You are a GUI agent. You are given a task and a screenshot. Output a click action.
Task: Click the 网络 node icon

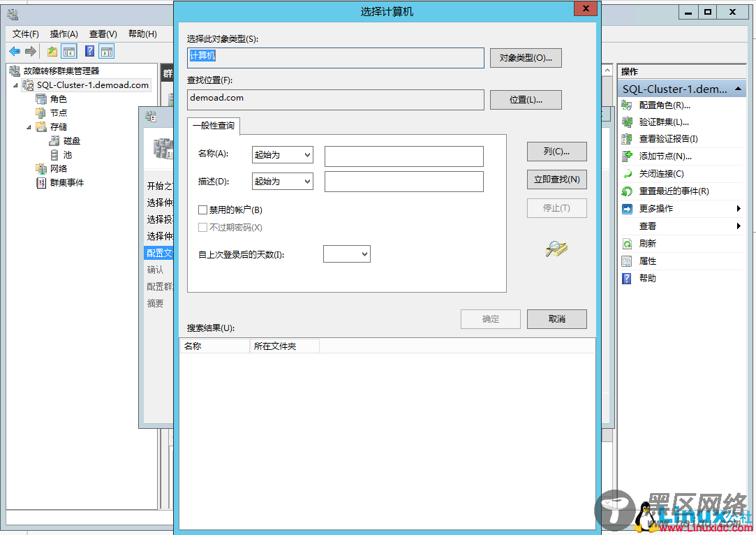(x=41, y=169)
